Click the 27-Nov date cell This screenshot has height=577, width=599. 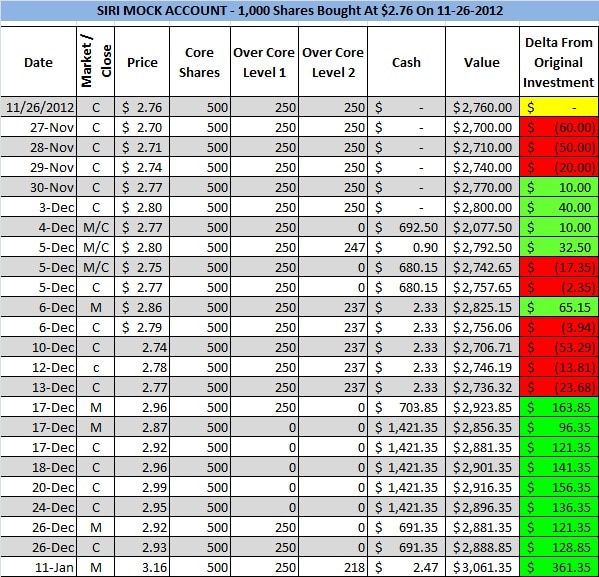coord(38,127)
